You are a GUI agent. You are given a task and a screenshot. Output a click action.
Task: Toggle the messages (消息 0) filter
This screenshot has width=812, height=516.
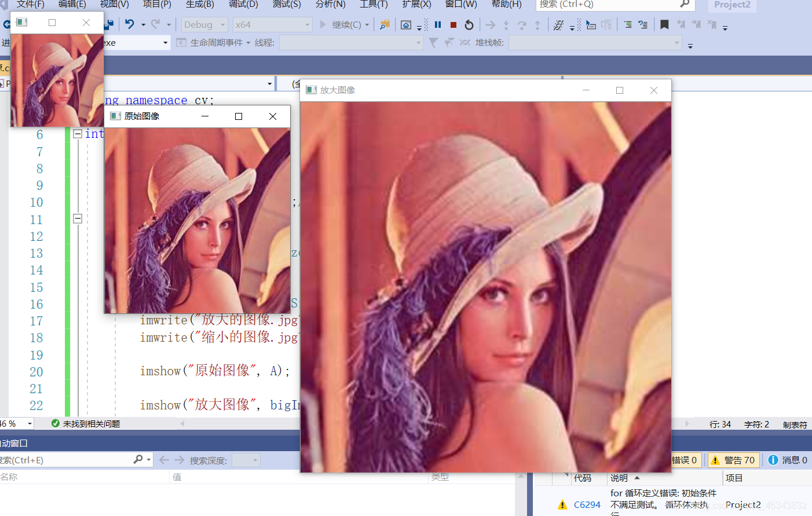(788, 460)
